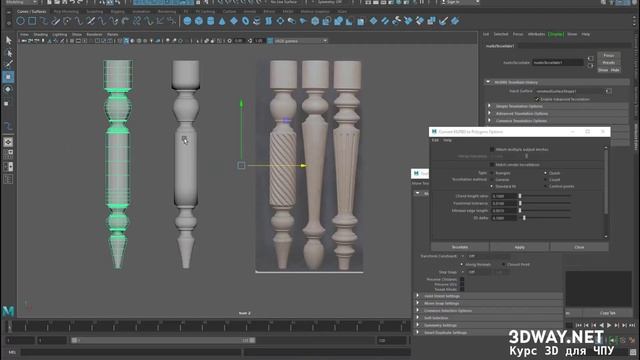
Task: Expand Common Selection Options section
Action: click(488, 311)
